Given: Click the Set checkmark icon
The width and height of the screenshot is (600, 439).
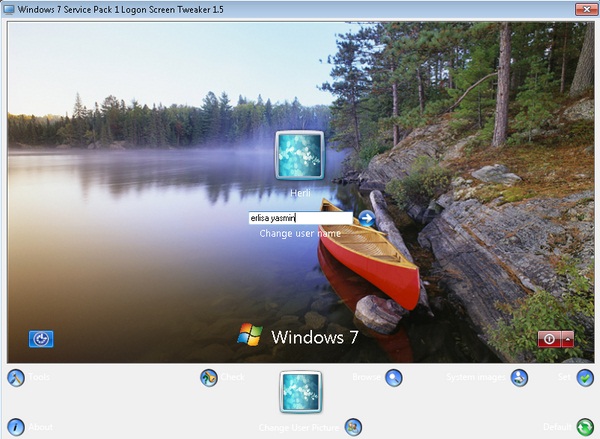Looking at the screenshot, I should click(x=585, y=378).
